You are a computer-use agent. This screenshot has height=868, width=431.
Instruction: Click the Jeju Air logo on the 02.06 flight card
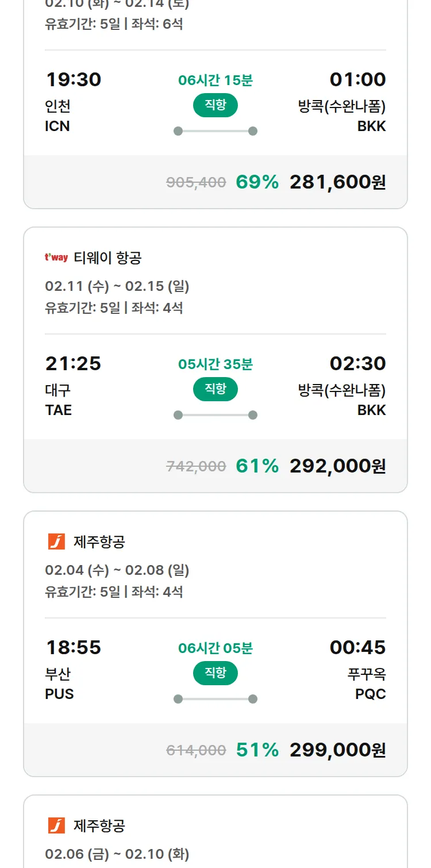pos(56,825)
